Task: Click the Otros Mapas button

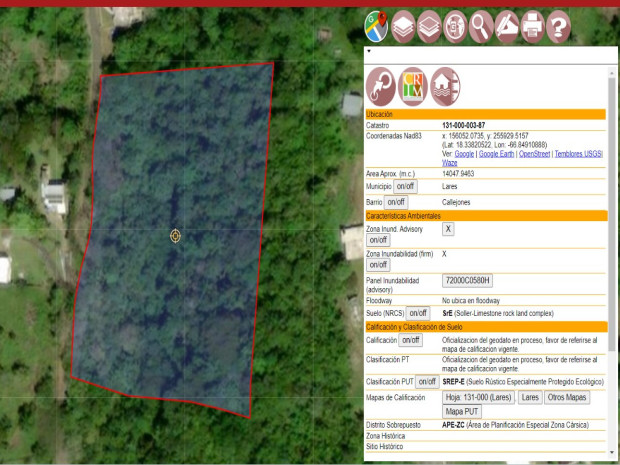Action: (x=568, y=397)
